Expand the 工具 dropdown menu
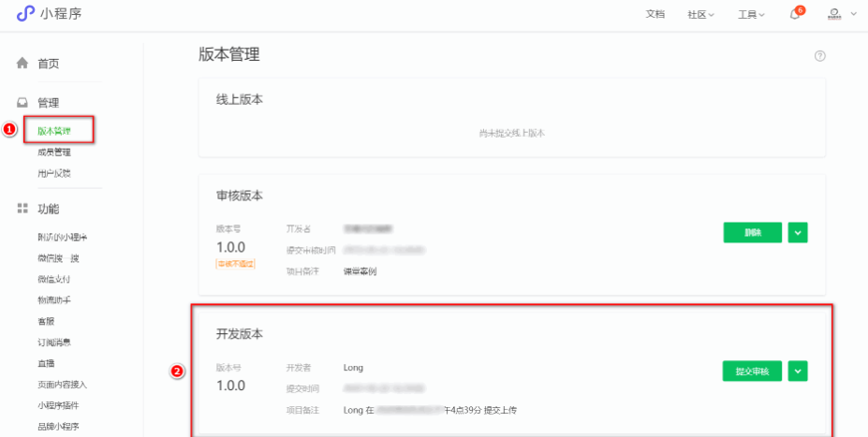The width and height of the screenshot is (868, 437). (751, 14)
